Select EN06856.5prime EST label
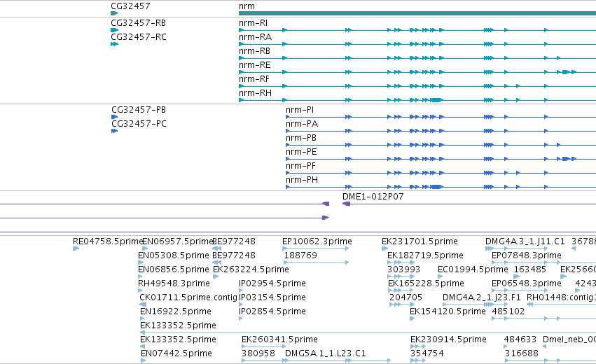Screen dimensions: 596x364 173,269
